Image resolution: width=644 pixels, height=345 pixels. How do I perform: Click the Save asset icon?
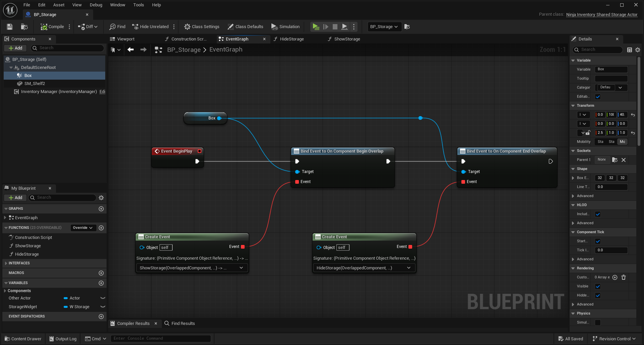9,26
